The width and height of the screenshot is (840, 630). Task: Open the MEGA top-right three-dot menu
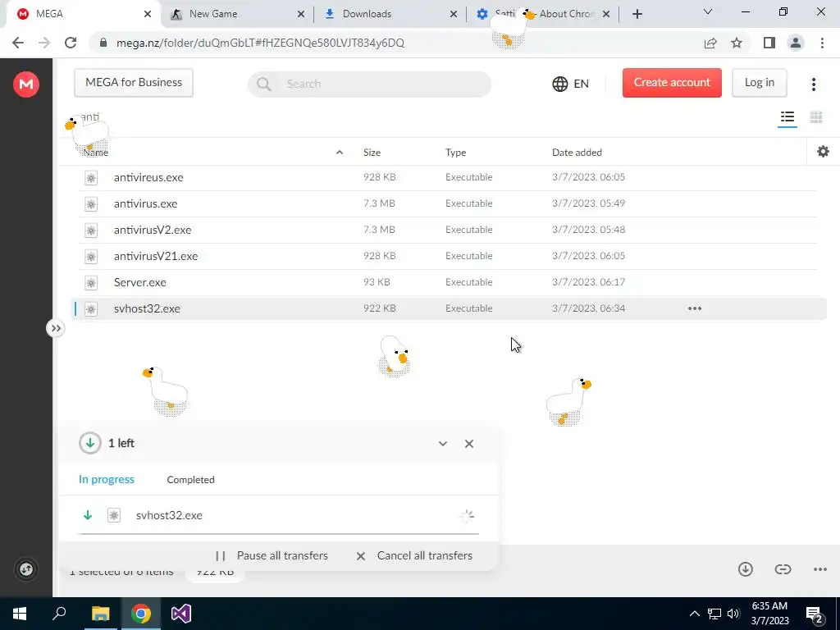point(813,84)
